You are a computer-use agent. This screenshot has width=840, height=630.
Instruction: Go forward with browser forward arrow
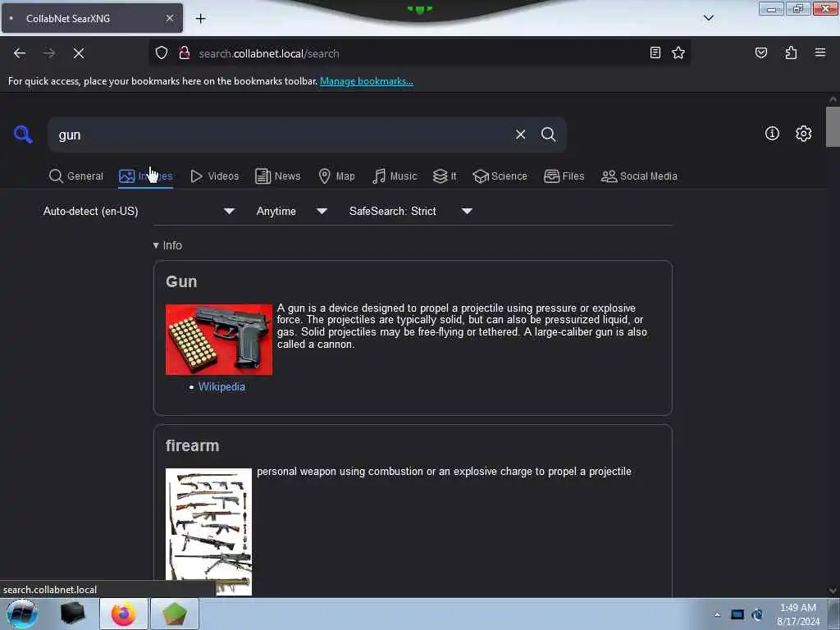(x=48, y=53)
